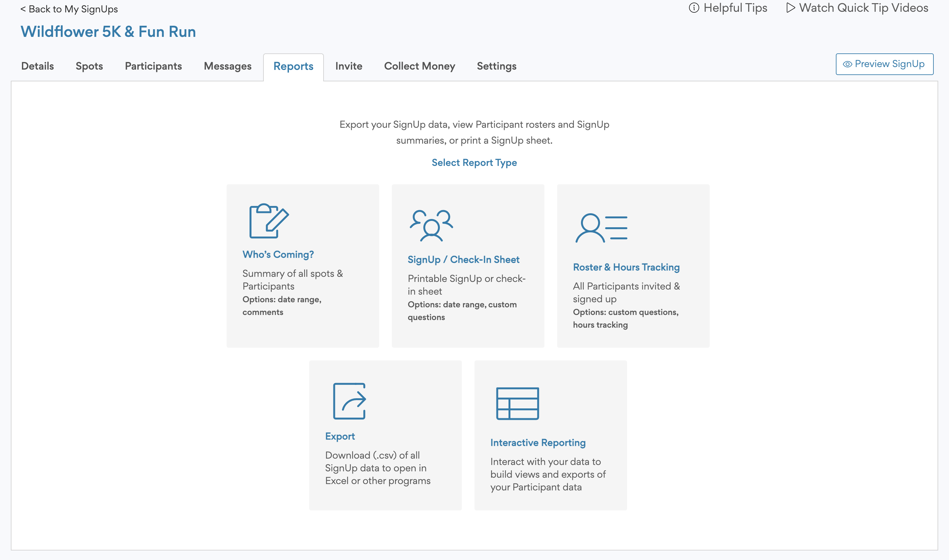The width and height of the screenshot is (949, 560).
Task: Click the Who's Coming? report link
Action: coord(278,254)
